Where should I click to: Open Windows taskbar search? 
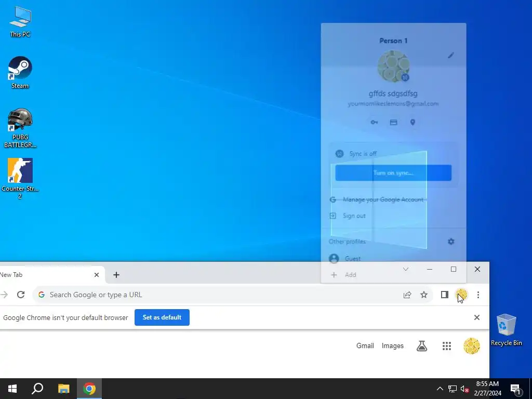(x=37, y=389)
